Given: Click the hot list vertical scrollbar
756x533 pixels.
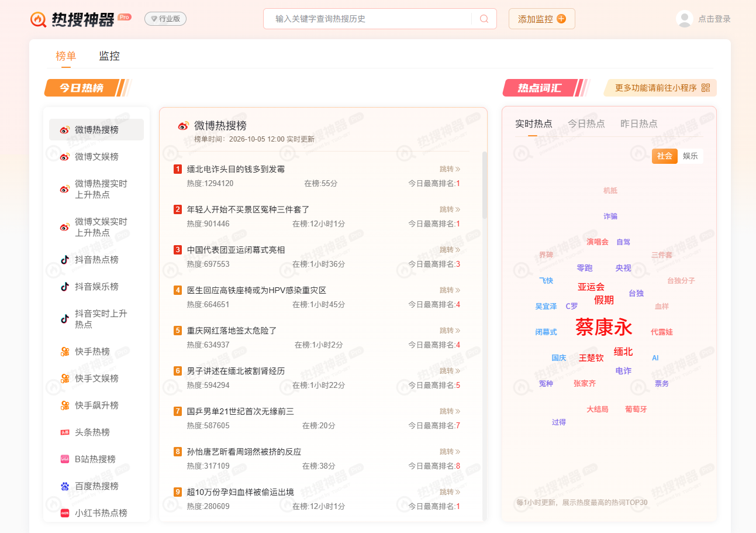Looking at the screenshot, I should 484,185.
